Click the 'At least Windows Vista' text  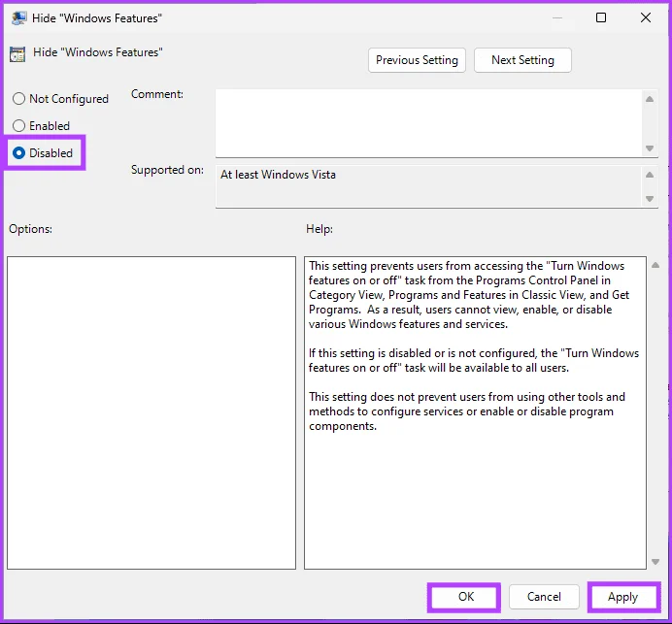[278, 175]
